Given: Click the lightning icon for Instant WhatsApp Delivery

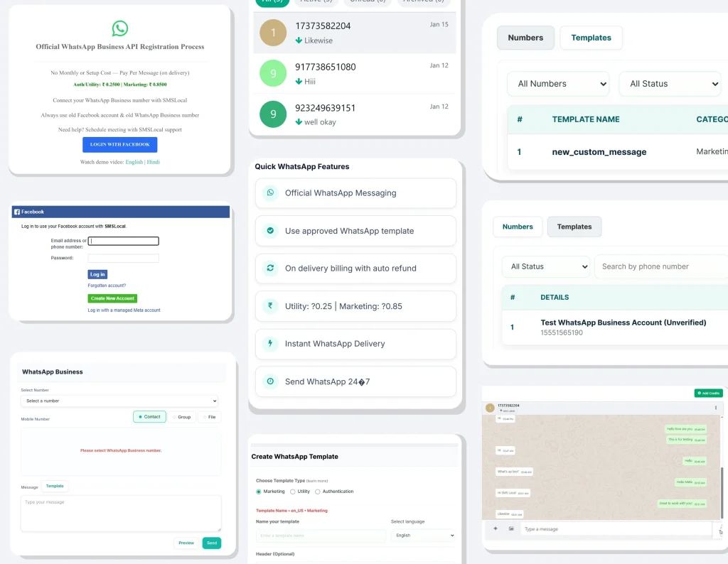Looking at the screenshot, I should (269, 344).
